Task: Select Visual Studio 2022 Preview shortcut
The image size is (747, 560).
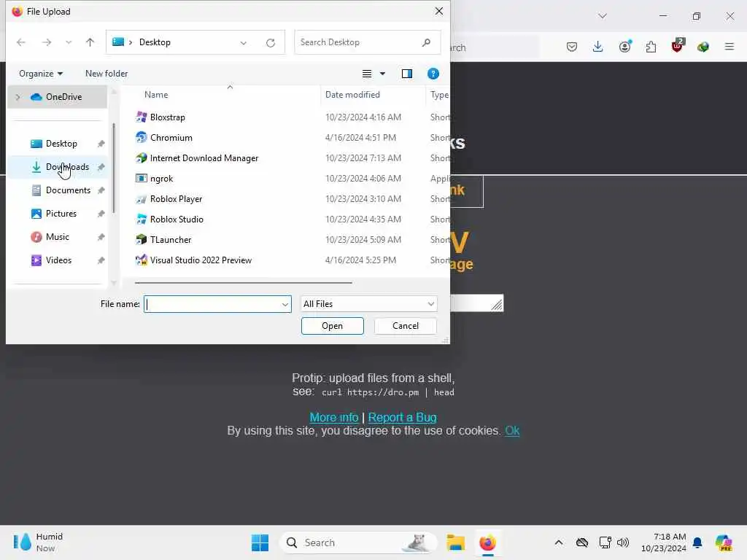Action: coord(201,260)
